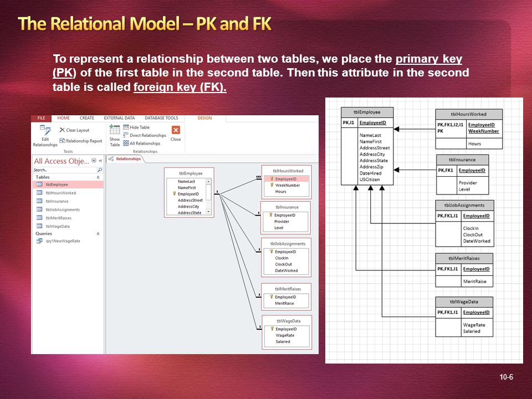Switch to the CREATE ribbon tab
Screen dimensions: 532x399
click(x=87, y=118)
